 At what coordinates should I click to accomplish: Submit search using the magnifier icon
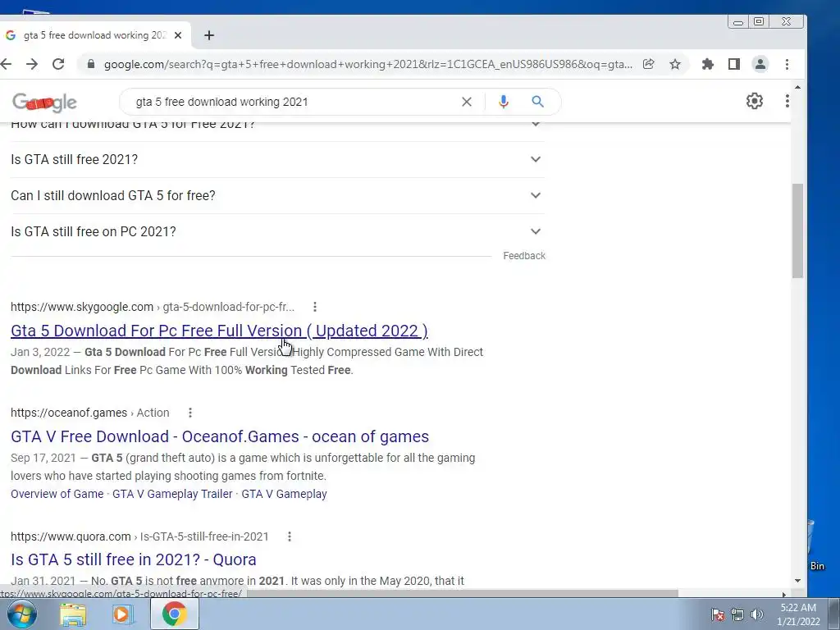[537, 102]
